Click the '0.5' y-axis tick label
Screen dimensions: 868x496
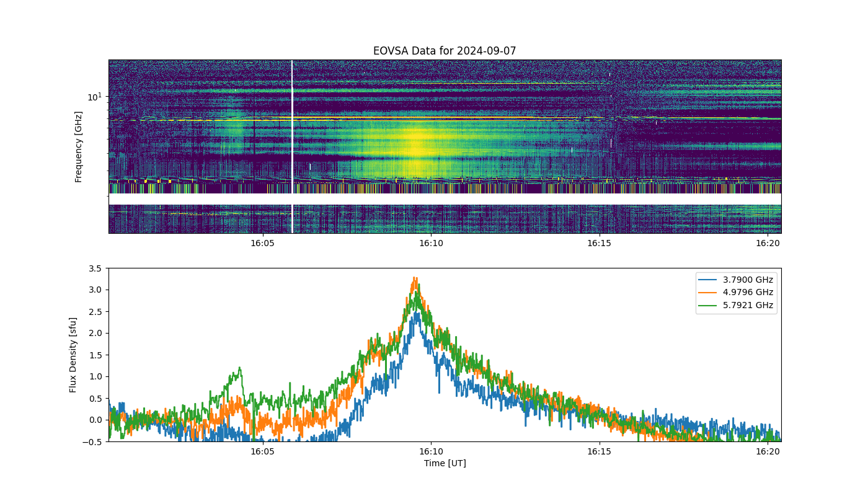coord(96,398)
